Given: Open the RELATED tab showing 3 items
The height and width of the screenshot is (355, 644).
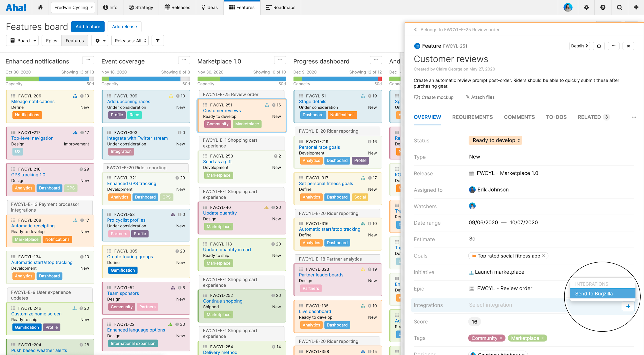Looking at the screenshot, I should tap(589, 117).
